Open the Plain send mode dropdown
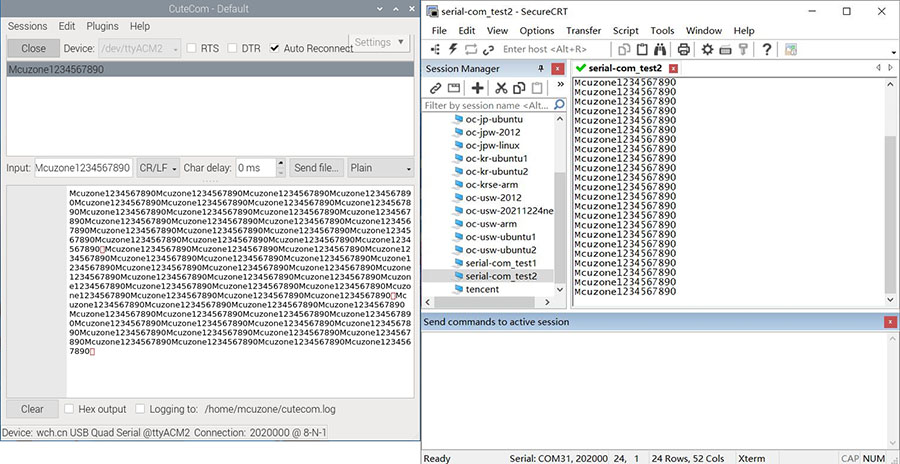This screenshot has height=464, width=900. click(381, 168)
